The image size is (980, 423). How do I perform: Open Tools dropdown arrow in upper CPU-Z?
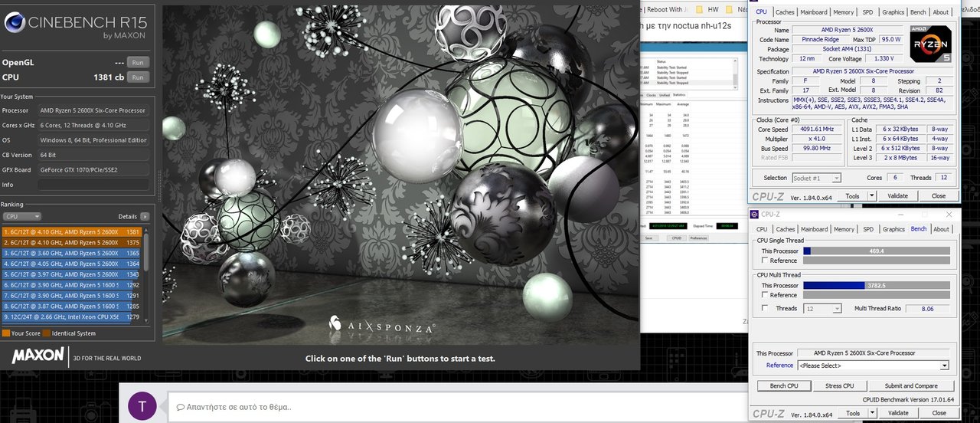(x=872, y=196)
